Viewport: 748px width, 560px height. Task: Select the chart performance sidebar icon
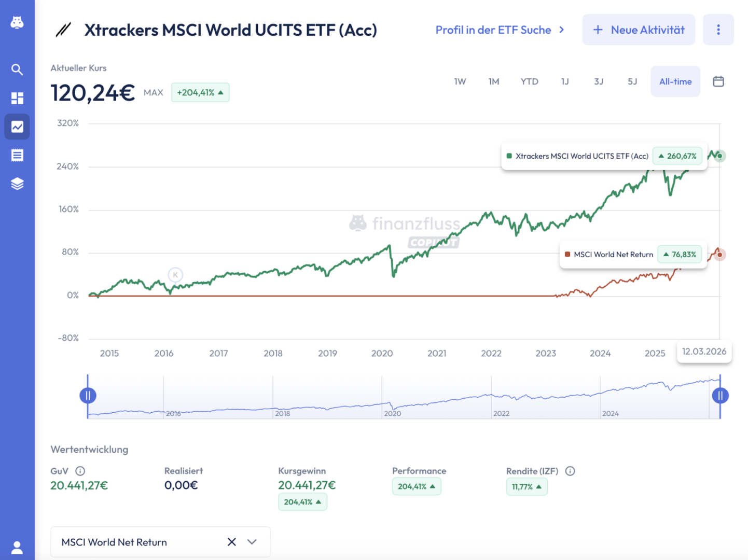click(17, 127)
